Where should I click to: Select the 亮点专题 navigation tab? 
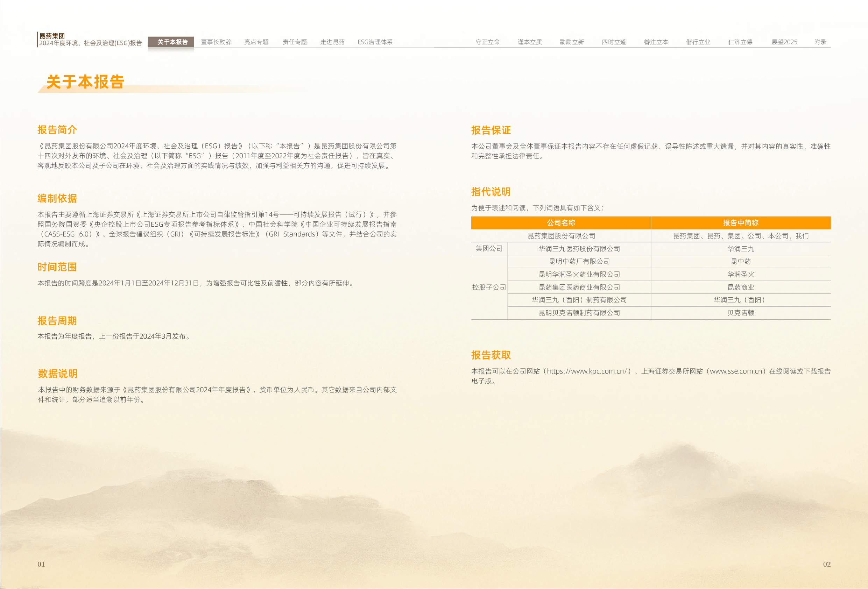256,42
